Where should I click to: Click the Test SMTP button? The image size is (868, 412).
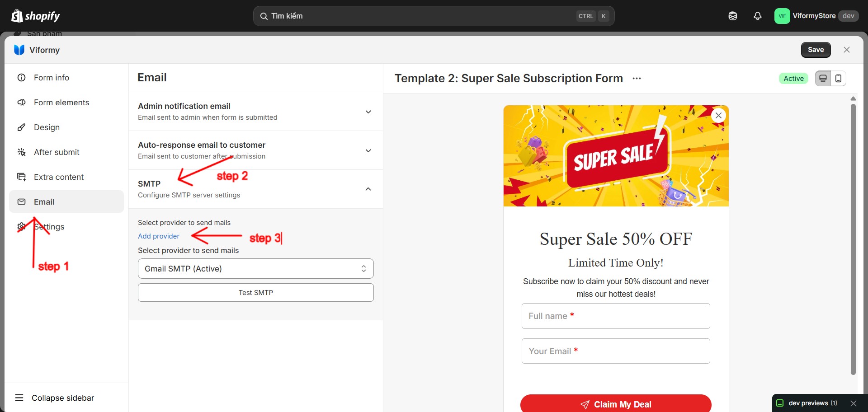pyautogui.click(x=256, y=293)
